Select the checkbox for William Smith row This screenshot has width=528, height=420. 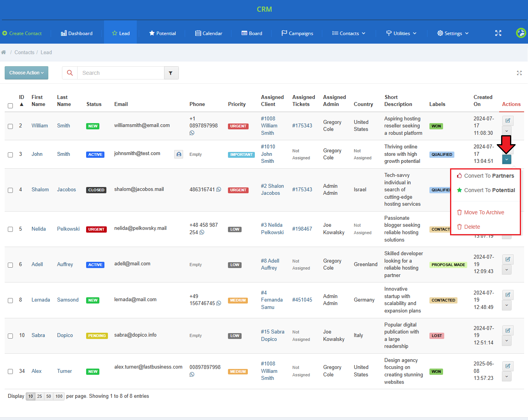coord(11,126)
